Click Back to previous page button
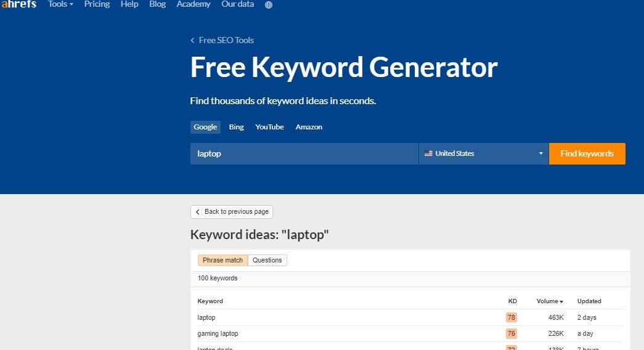This screenshot has width=644, height=350. click(x=232, y=211)
